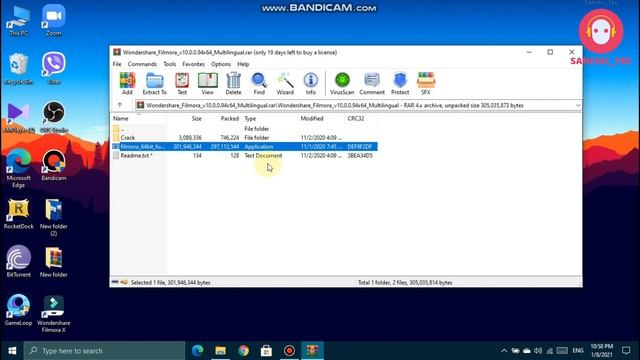Select the parent folder ".." row
Screen dimensions: 640x360
click(x=244, y=129)
